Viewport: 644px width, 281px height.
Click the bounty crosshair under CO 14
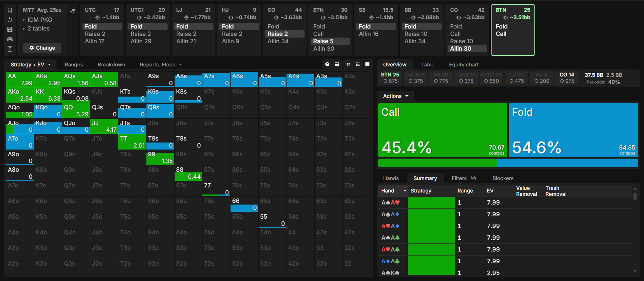[562, 81]
